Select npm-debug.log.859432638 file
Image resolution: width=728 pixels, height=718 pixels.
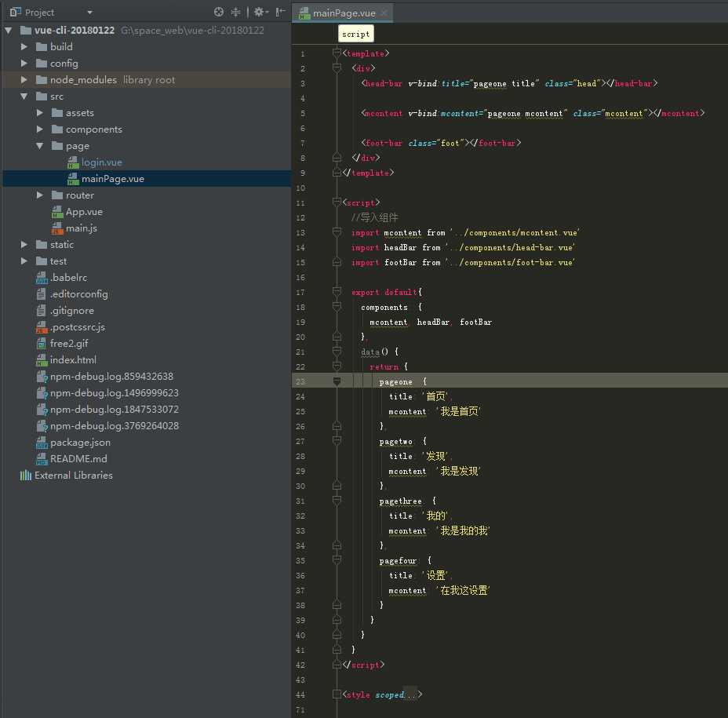(x=111, y=376)
